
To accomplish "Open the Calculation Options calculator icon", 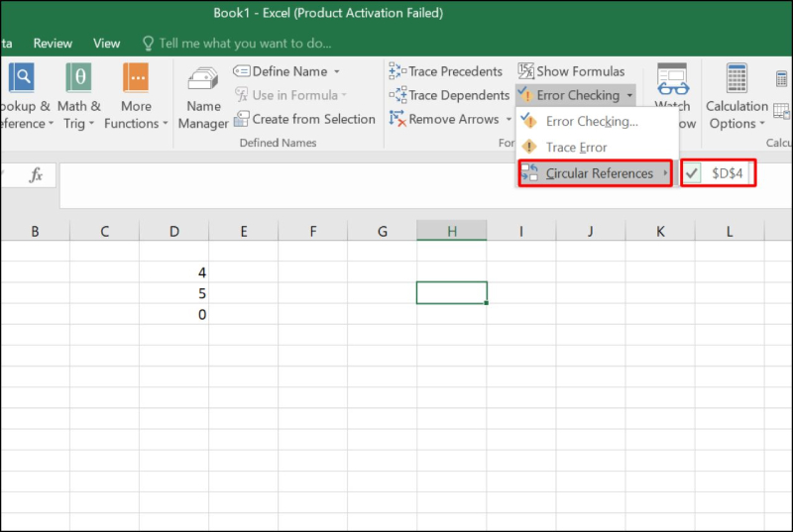I will tap(736, 78).
